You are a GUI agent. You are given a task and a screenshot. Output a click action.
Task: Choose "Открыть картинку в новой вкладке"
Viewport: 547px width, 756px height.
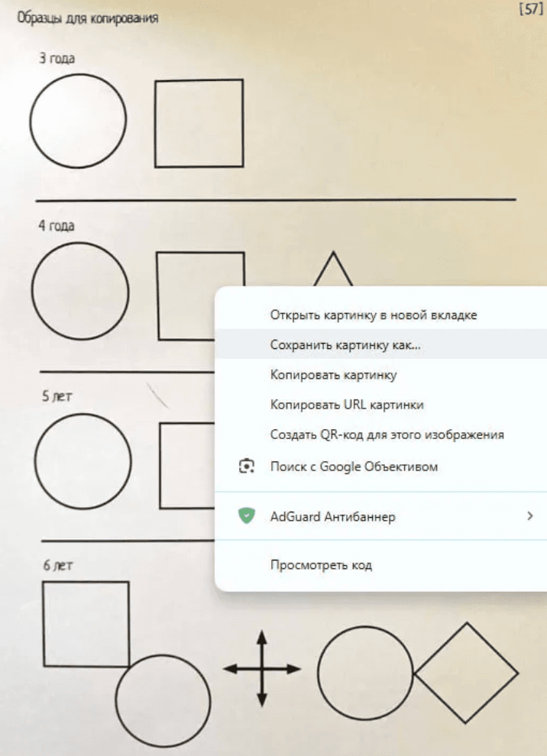(x=374, y=315)
